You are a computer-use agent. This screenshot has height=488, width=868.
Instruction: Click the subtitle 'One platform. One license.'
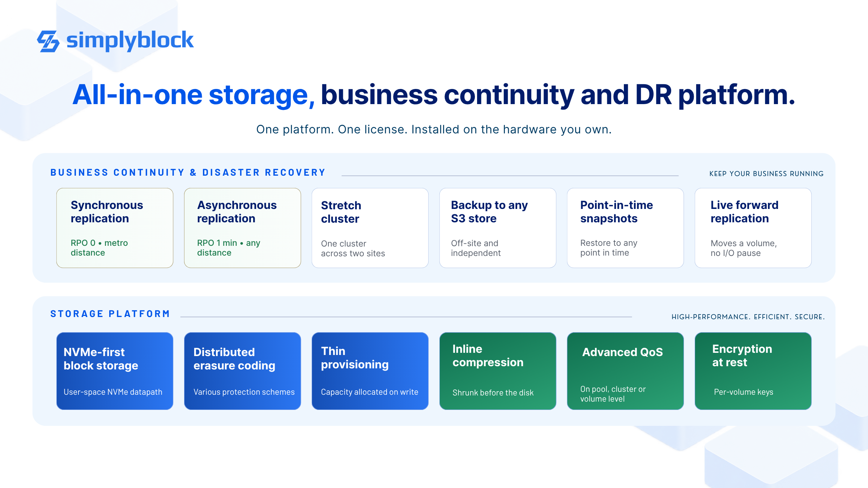331,129
